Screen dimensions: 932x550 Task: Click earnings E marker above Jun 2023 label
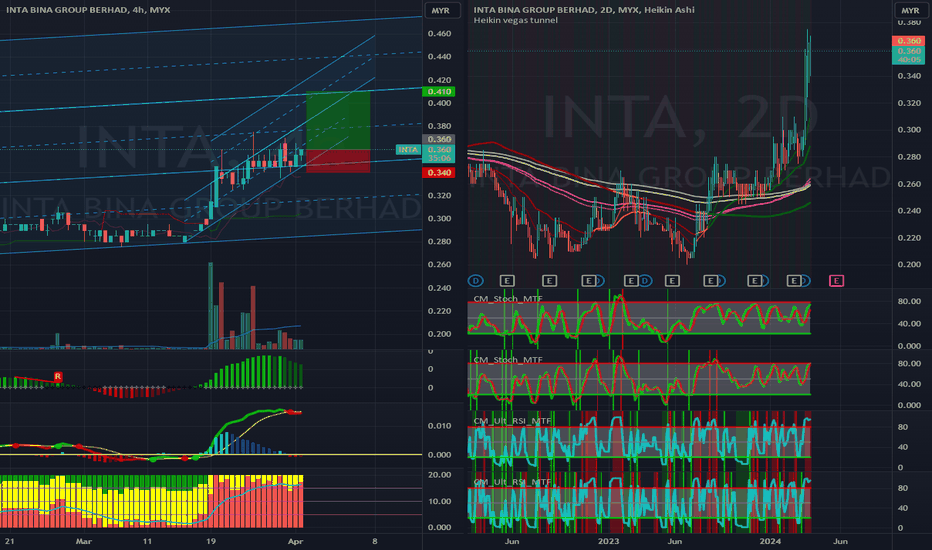[x=672, y=281]
